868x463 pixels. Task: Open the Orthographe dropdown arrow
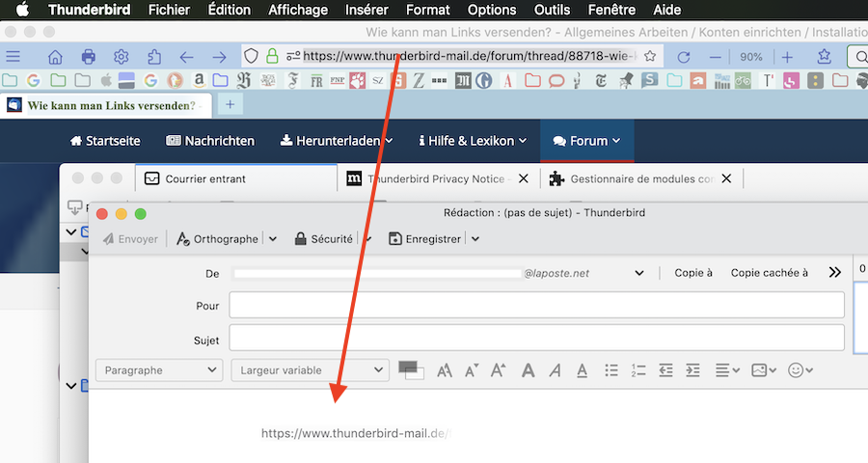click(273, 239)
